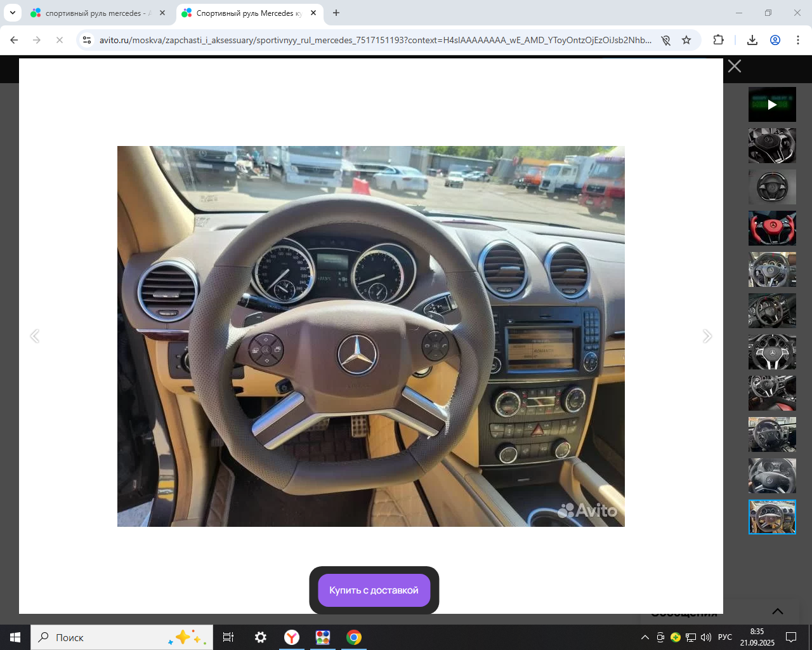The image size is (812, 650).
Task: Show the next photo in the gallery
Action: tap(707, 336)
